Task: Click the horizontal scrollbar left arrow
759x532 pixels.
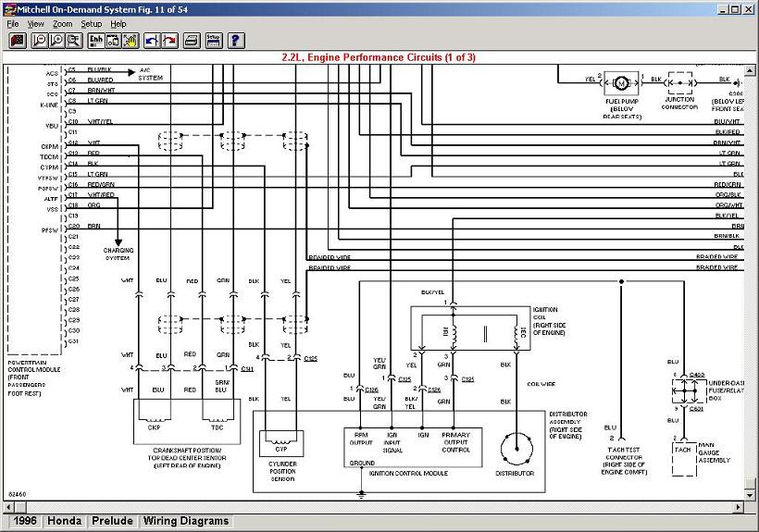Action: (x=8, y=507)
